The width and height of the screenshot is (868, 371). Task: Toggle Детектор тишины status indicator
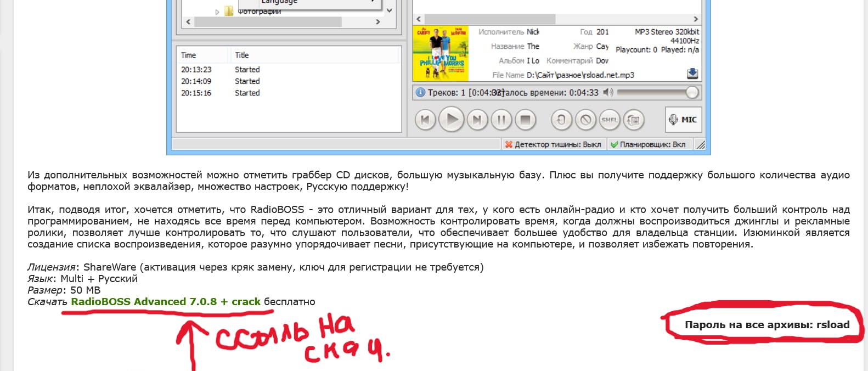point(553,144)
